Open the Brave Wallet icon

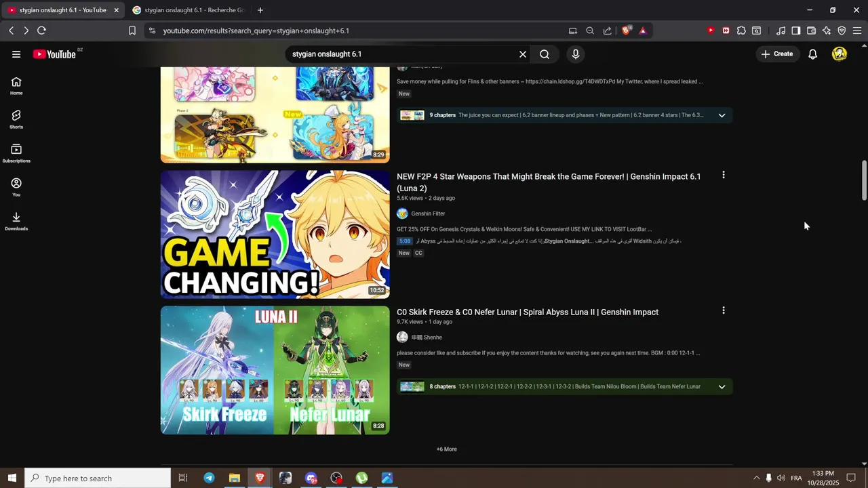[811, 30]
